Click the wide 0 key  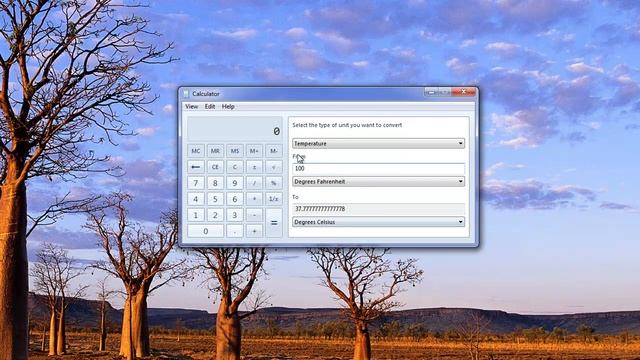coord(205,231)
